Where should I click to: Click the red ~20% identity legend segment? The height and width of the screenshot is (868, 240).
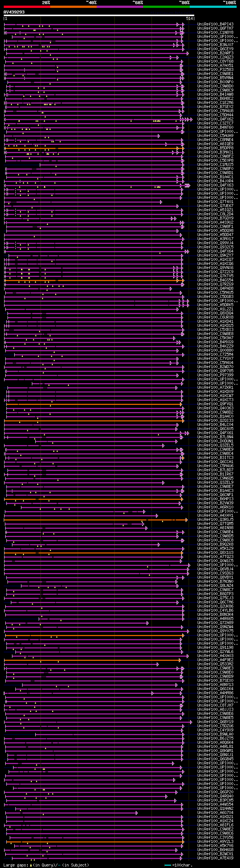point(27,7)
